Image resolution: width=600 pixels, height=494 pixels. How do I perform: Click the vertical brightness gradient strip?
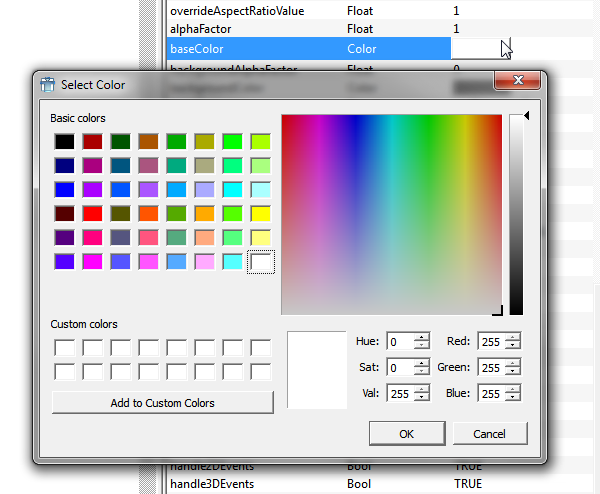pyautogui.click(x=516, y=215)
